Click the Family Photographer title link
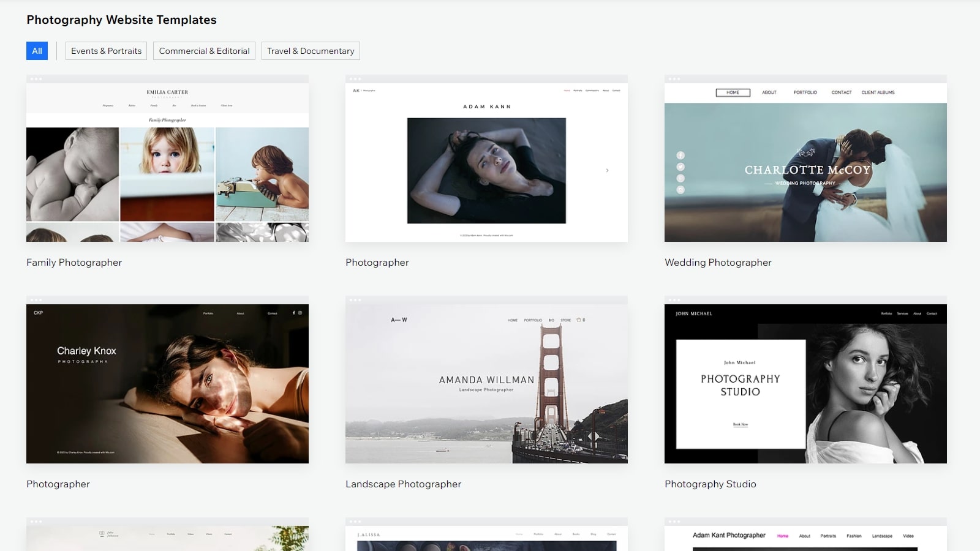The width and height of the screenshot is (980, 551). [74, 262]
